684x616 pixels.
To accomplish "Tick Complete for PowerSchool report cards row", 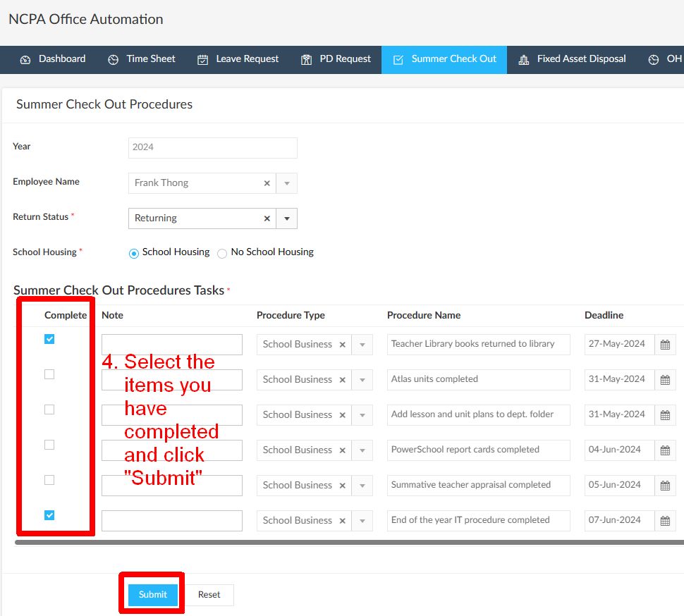I will pos(49,445).
